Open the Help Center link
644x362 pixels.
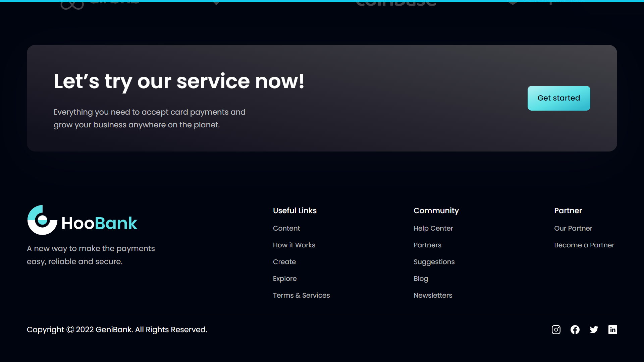pos(433,228)
